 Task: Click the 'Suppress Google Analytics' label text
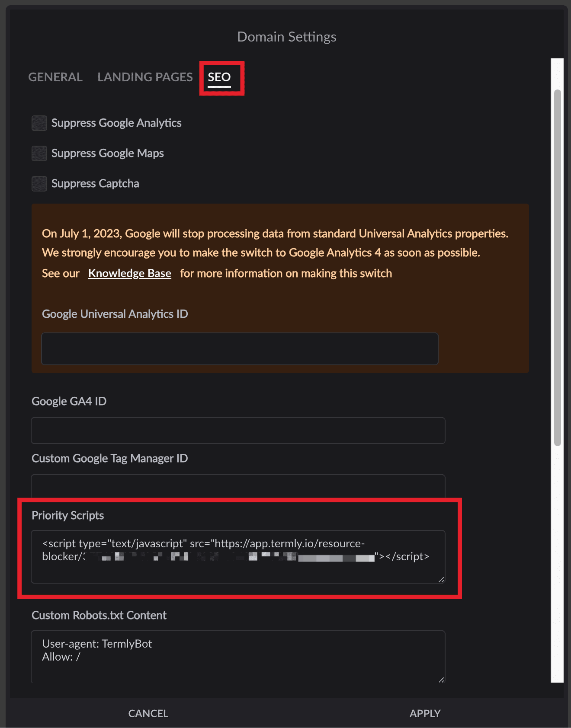click(x=116, y=123)
